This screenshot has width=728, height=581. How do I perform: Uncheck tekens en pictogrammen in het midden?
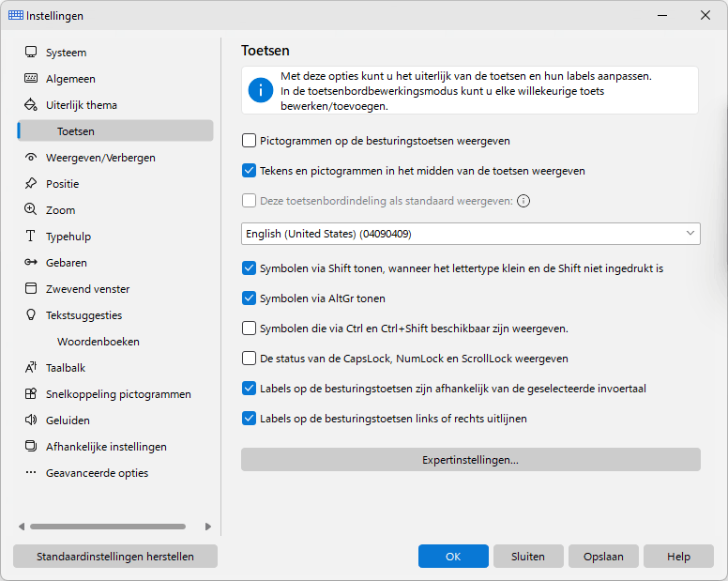point(249,171)
